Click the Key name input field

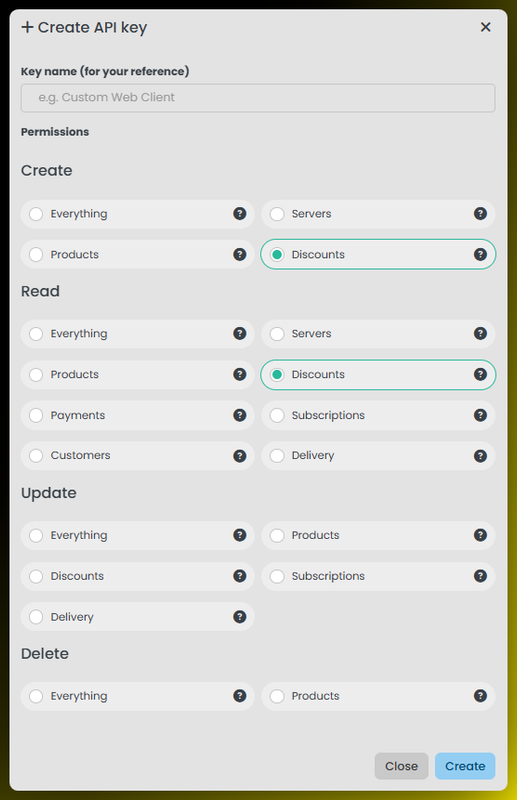(258, 98)
